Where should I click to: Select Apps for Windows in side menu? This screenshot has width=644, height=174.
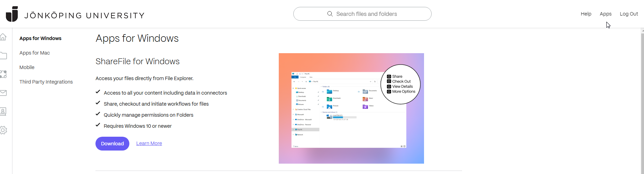tap(40, 38)
